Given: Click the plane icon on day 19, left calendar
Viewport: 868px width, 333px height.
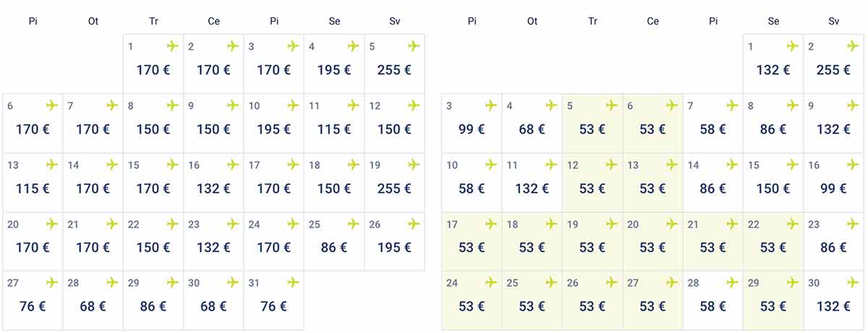Looking at the screenshot, I should (414, 165).
